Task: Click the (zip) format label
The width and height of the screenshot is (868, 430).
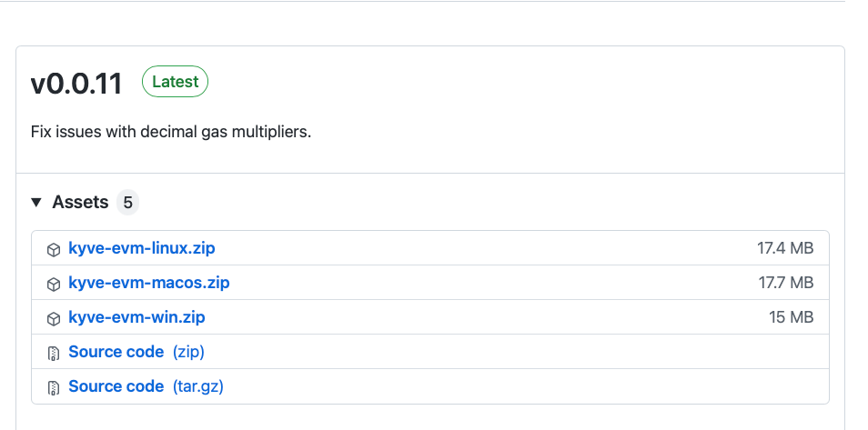Action: 188,352
